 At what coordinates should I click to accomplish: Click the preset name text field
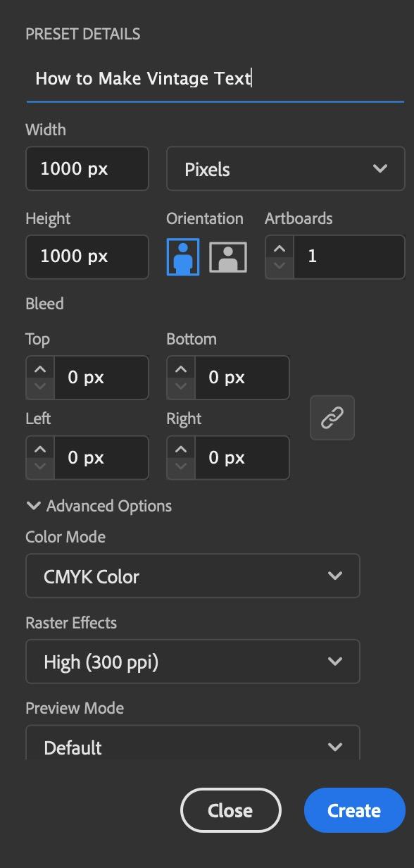(x=215, y=78)
